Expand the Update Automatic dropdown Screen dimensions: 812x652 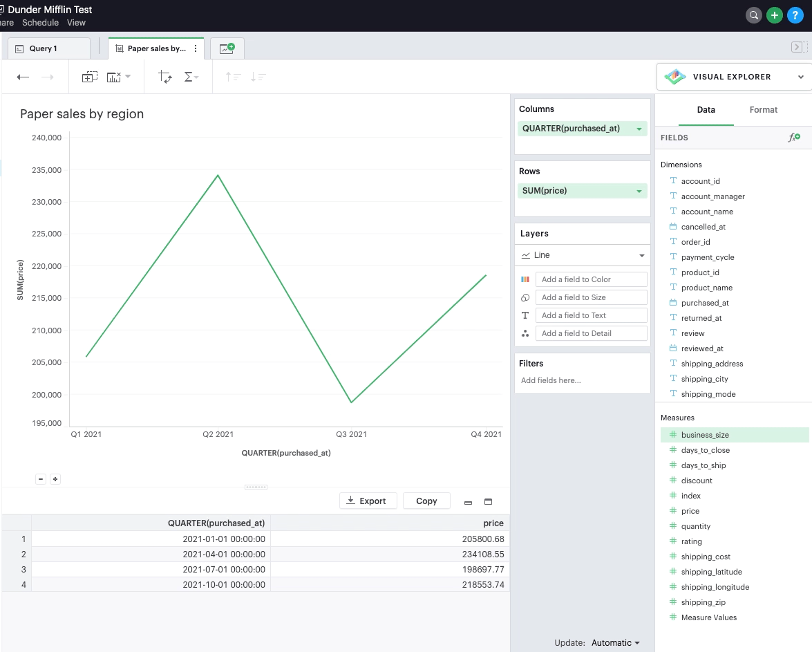(x=615, y=642)
